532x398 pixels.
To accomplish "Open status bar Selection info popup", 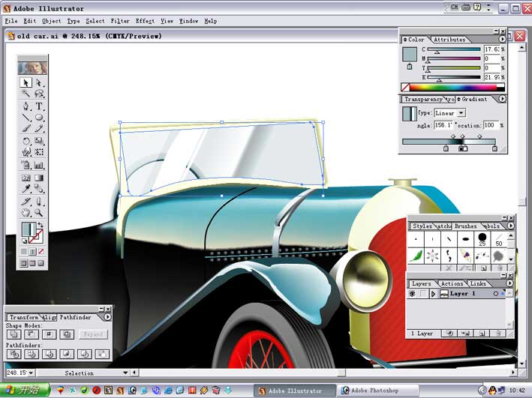I will pyautogui.click(x=125, y=373).
